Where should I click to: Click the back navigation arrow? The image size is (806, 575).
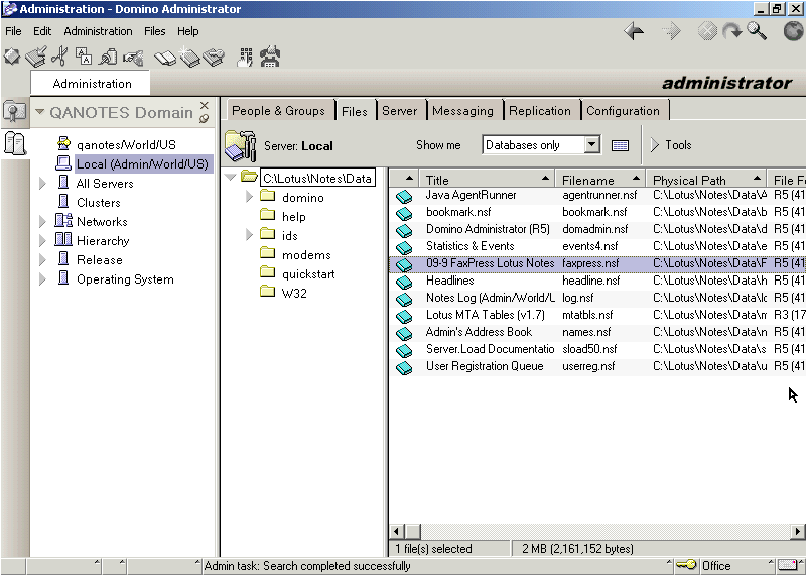(x=634, y=32)
